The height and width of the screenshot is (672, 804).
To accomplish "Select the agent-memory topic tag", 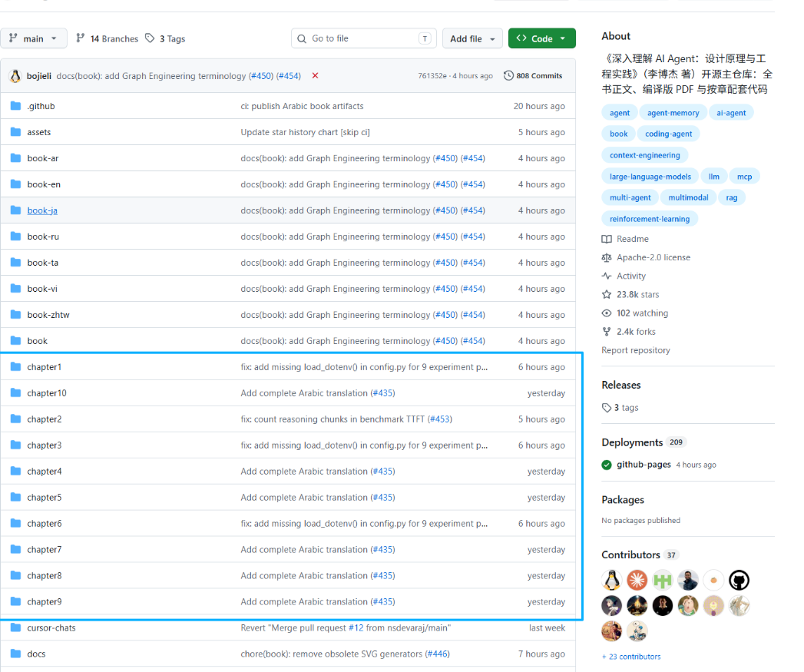I will click(673, 113).
